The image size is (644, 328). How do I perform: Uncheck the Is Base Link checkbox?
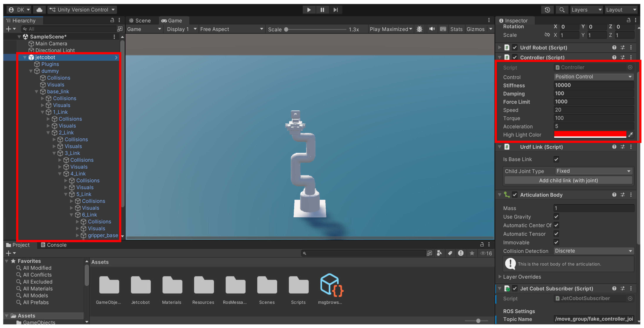pyautogui.click(x=556, y=159)
